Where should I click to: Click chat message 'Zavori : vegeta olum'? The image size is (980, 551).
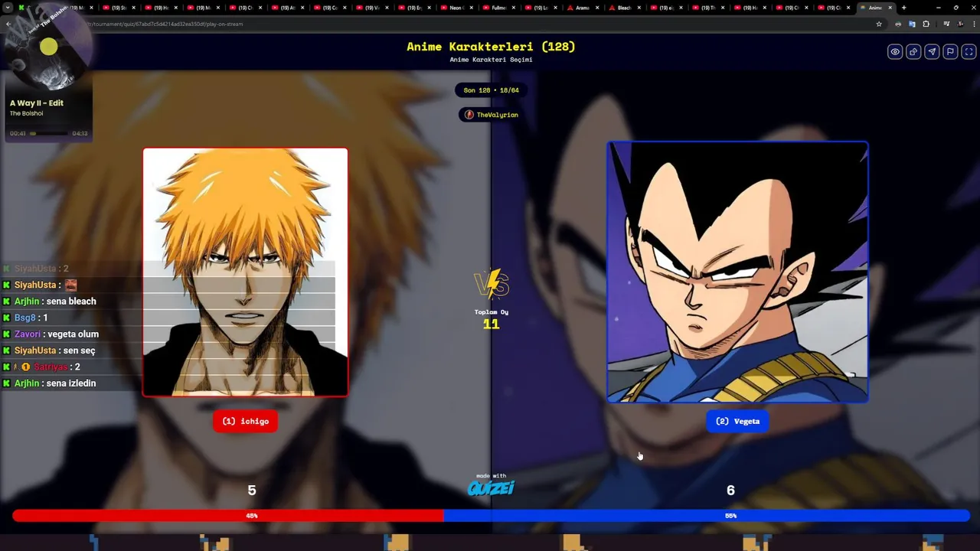click(x=51, y=334)
